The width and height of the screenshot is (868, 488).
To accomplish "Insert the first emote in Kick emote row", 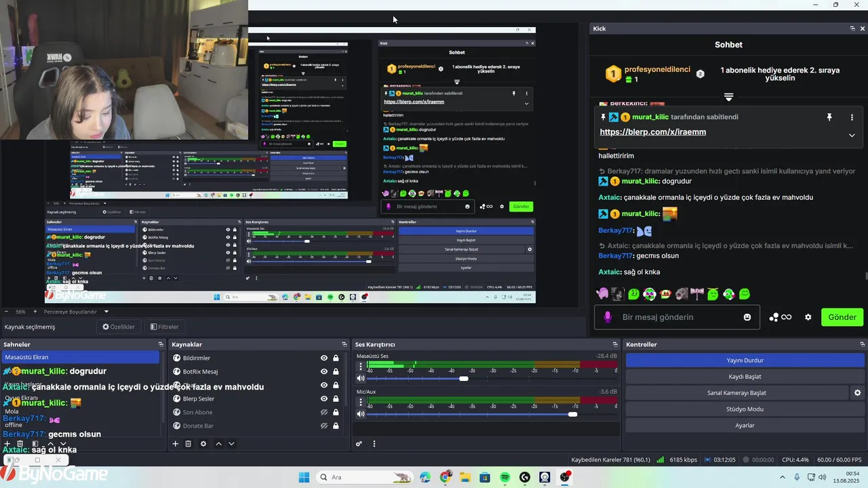I will tap(602, 294).
